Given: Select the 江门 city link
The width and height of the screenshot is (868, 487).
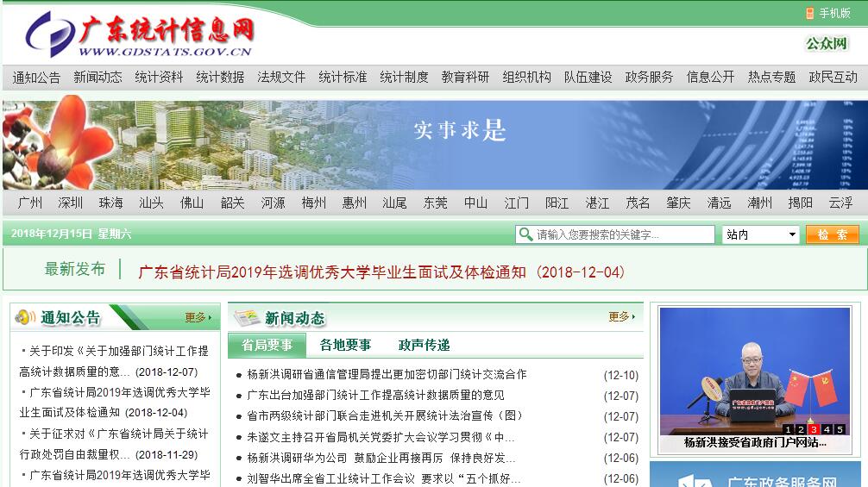Looking at the screenshot, I should (517, 203).
